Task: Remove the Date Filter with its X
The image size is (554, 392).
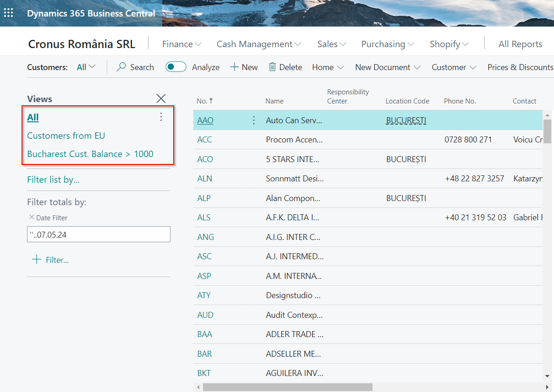Action: click(31, 218)
